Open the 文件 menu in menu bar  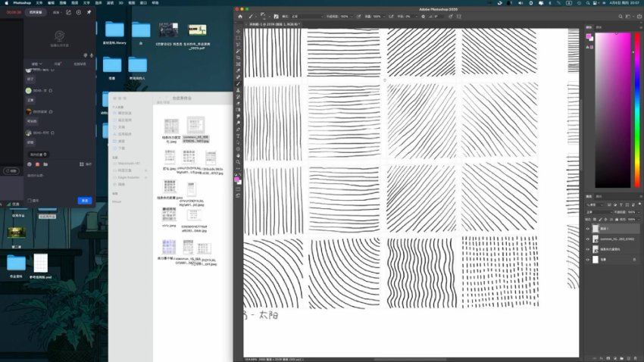click(x=39, y=3)
